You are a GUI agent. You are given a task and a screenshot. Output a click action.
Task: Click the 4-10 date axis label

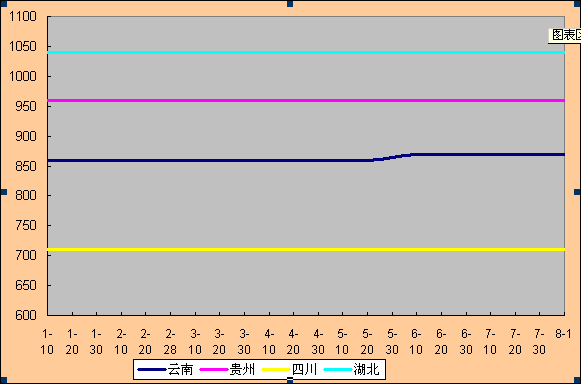pyautogui.click(x=269, y=342)
